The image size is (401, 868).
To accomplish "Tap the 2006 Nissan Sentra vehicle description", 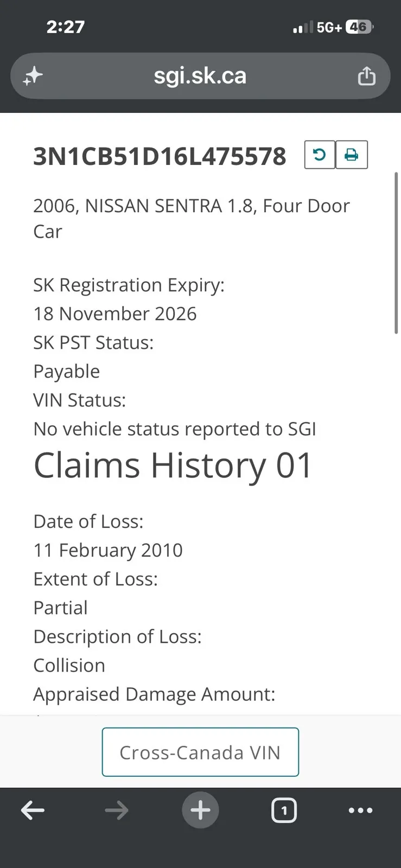I will pos(192,218).
